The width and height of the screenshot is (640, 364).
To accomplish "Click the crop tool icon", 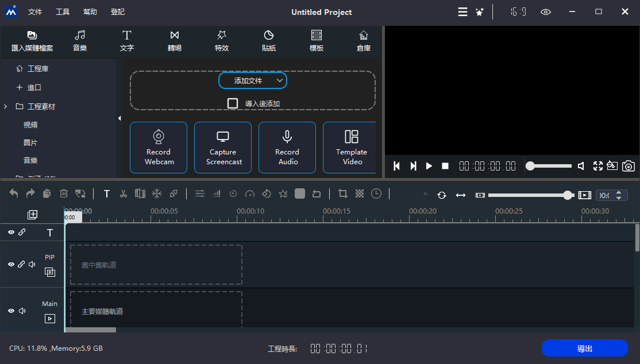I will (x=343, y=194).
